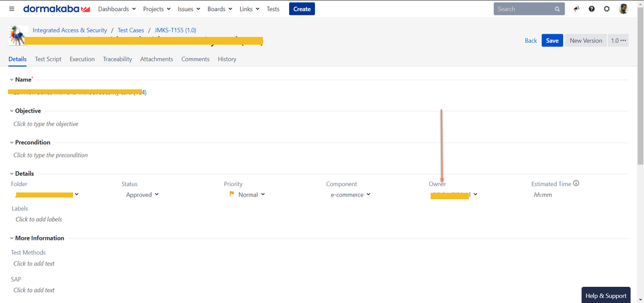644x303 pixels.
Task: Open the JMKS-T155 (1.0) breadcrumb link
Action: click(176, 30)
